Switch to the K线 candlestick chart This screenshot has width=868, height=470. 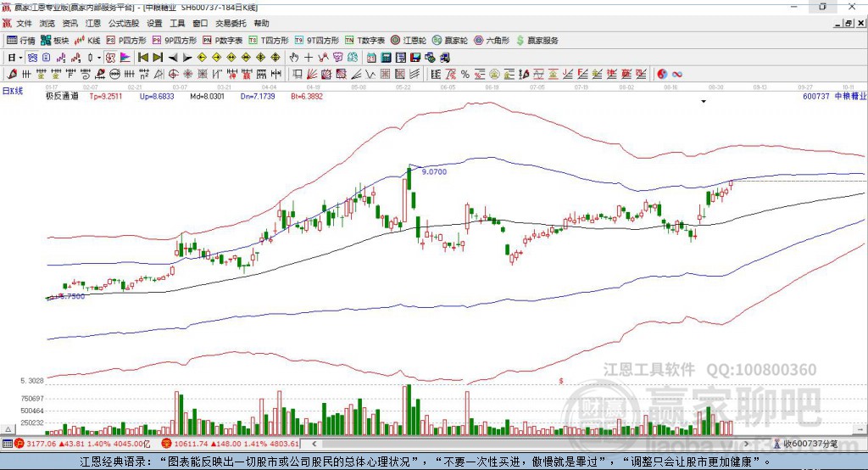pyautogui.click(x=88, y=41)
